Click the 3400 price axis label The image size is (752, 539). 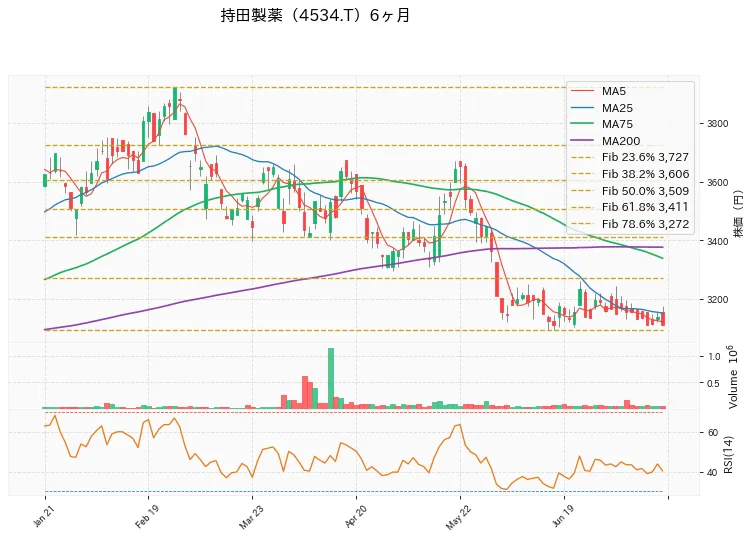[x=717, y=241]
